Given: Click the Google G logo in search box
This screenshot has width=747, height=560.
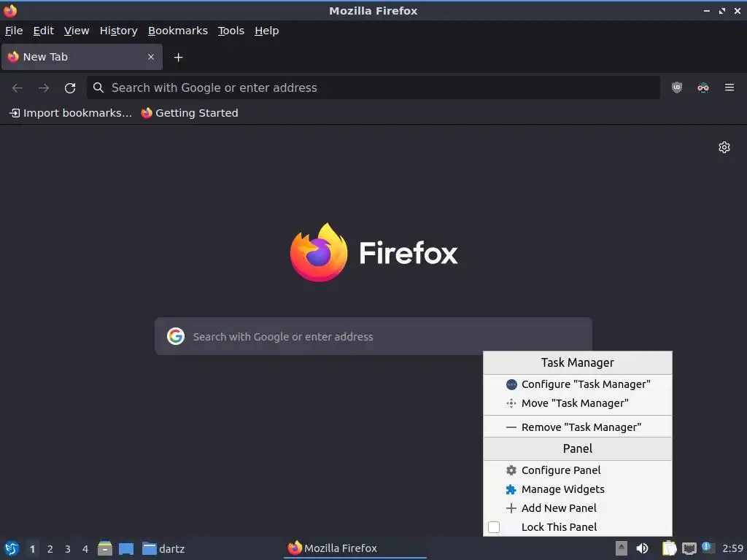Looking at the screenshot, I should coord(176,336).
